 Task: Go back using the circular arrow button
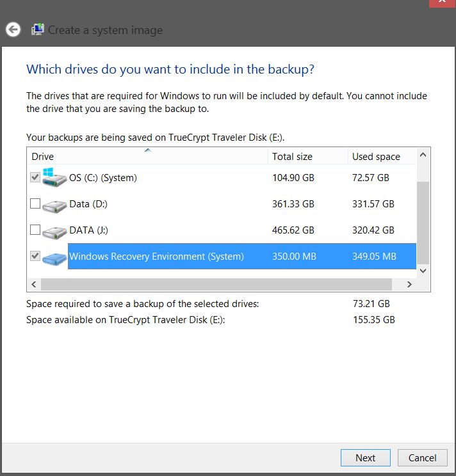pos(13,29)
